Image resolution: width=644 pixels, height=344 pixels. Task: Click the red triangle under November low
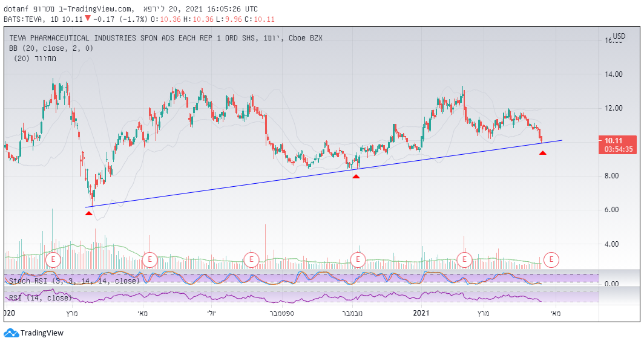356,177
